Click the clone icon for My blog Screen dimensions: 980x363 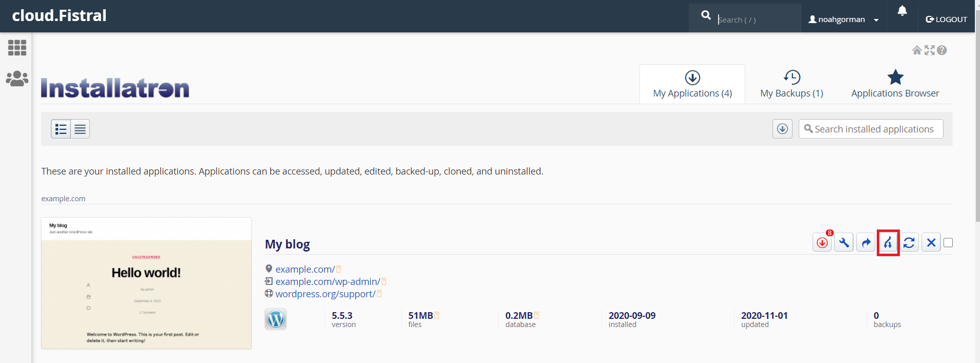coord(888,243)
